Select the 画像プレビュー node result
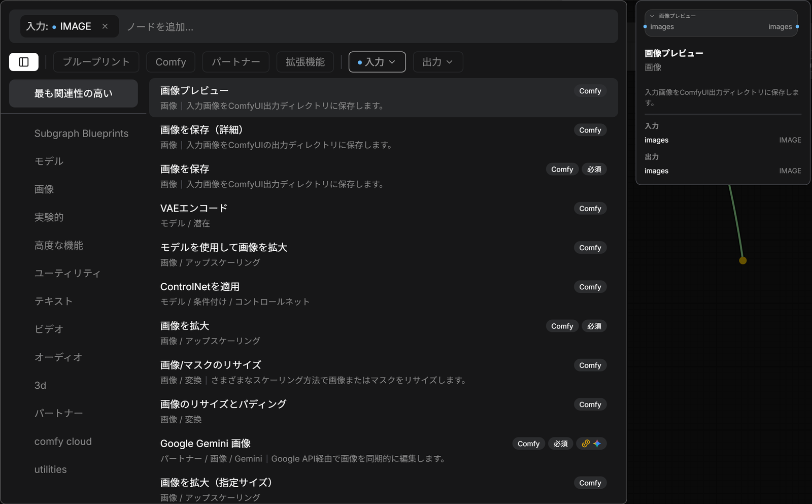This screenshot has height=504, width=812. [384, 98]
